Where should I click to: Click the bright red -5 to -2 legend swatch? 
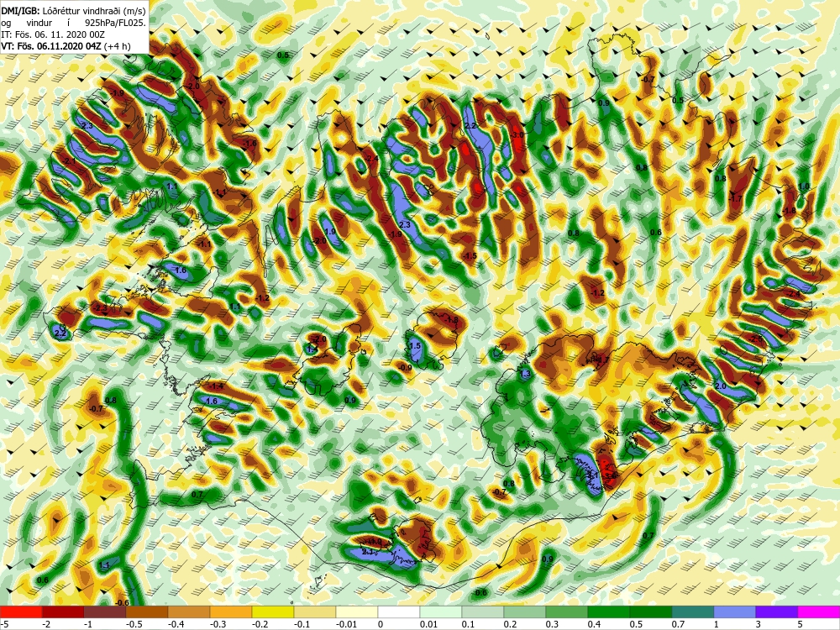tap(21, 612)
